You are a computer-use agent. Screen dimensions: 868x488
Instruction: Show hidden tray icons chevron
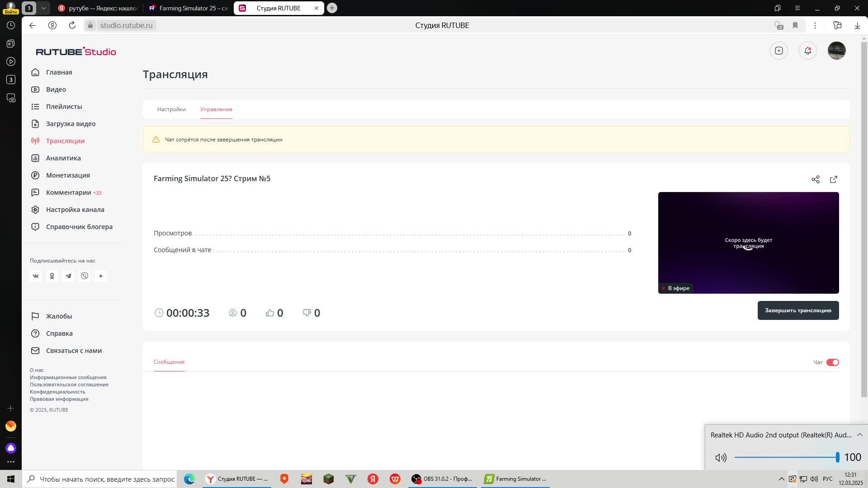[781, 479]
